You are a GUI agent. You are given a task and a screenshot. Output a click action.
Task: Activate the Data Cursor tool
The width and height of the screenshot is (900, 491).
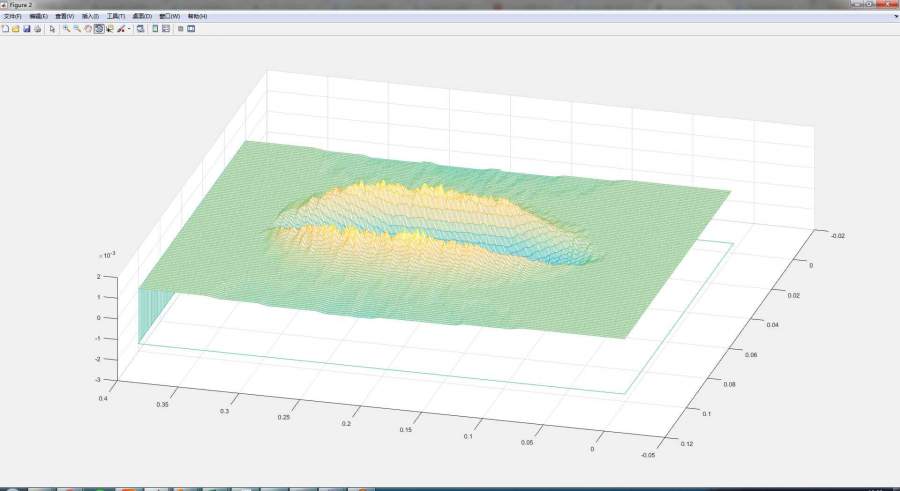coord(109,29)
